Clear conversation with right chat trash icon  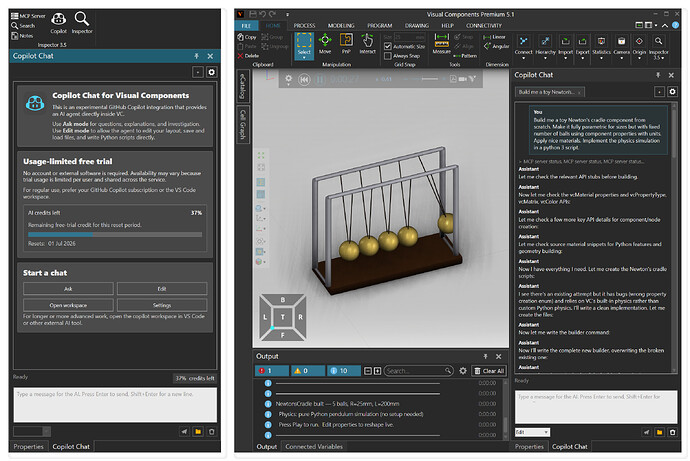672,432
